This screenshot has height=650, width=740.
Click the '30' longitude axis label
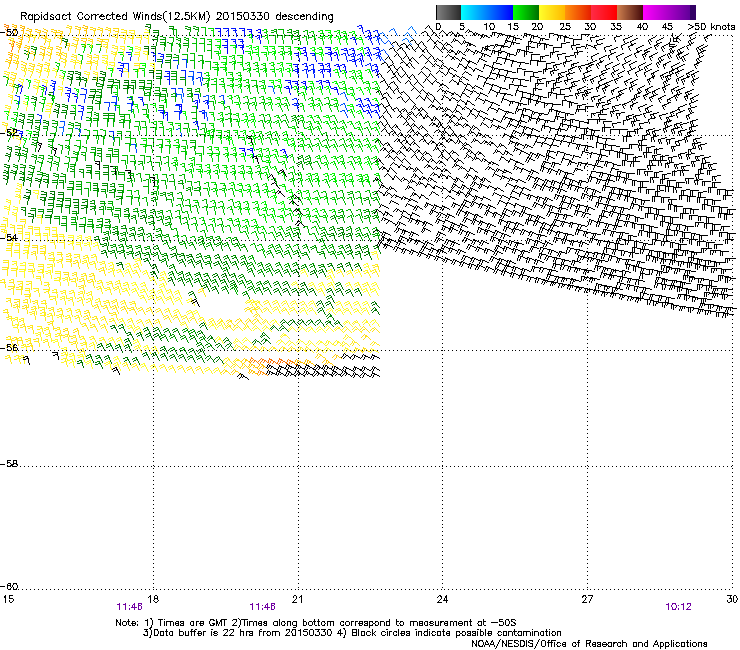click(732, 599)
